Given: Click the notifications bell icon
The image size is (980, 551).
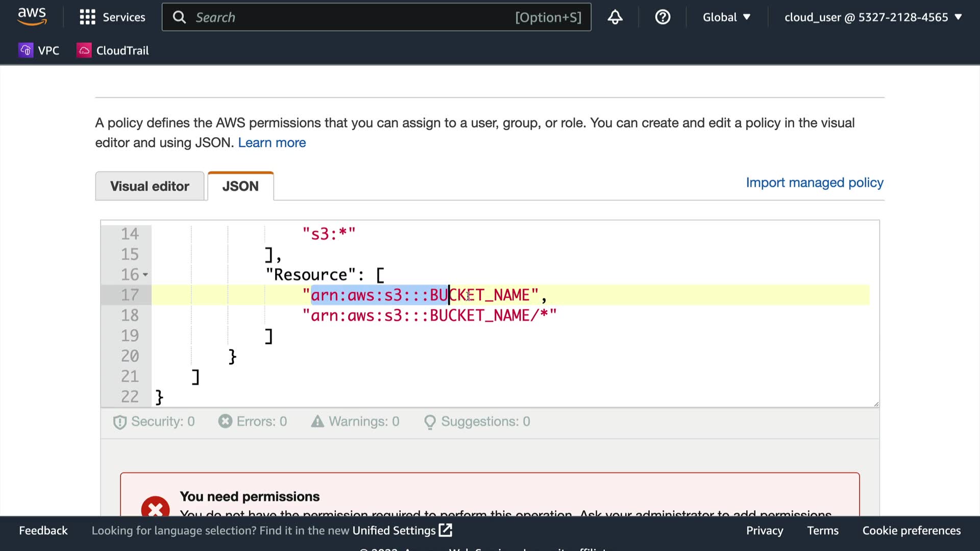Looking at the screenshot, I should [615, 17].
